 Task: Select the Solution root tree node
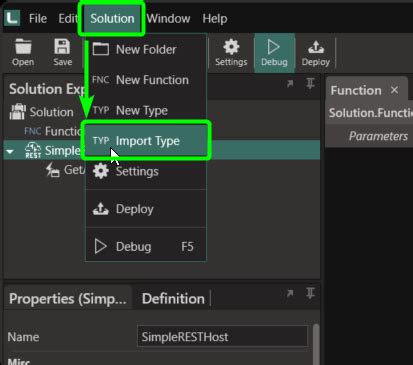click(42, 112)
